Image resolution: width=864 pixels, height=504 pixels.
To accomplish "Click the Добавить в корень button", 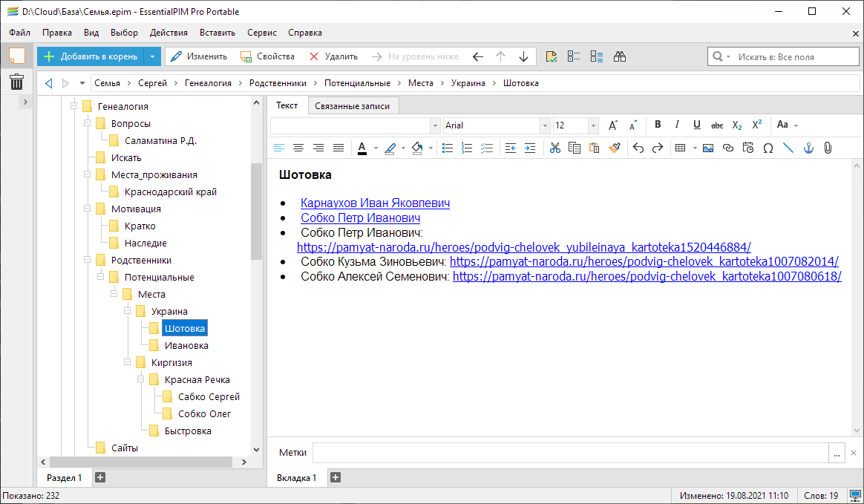I will click(91, 56).
